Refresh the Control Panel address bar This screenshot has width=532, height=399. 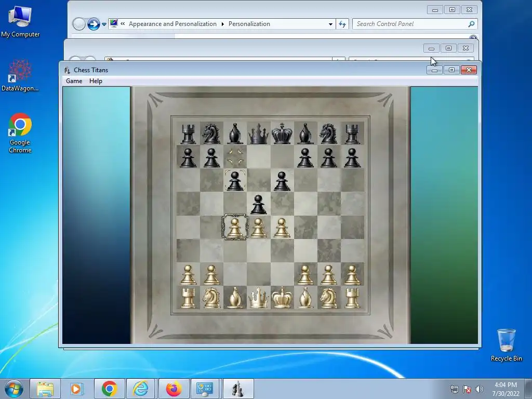click(342, 24)
